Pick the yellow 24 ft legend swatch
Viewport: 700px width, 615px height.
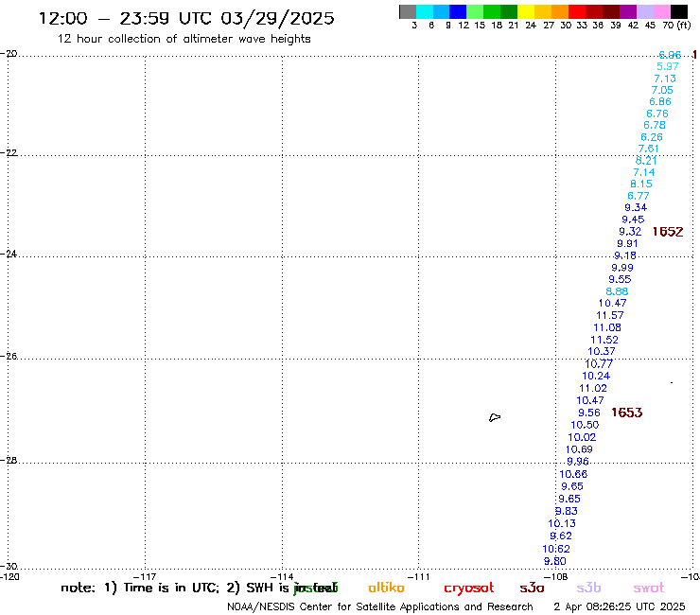pos(526,11)
